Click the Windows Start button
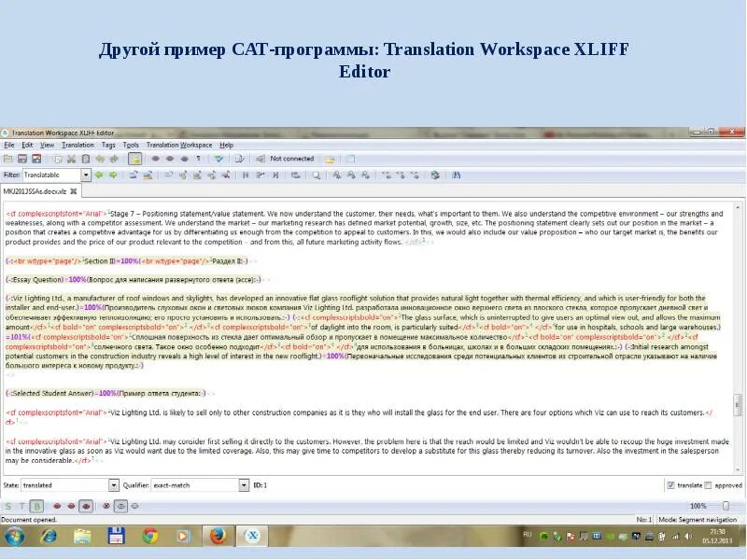This screenshot has height=560, width=747. [x=15, y=537]
